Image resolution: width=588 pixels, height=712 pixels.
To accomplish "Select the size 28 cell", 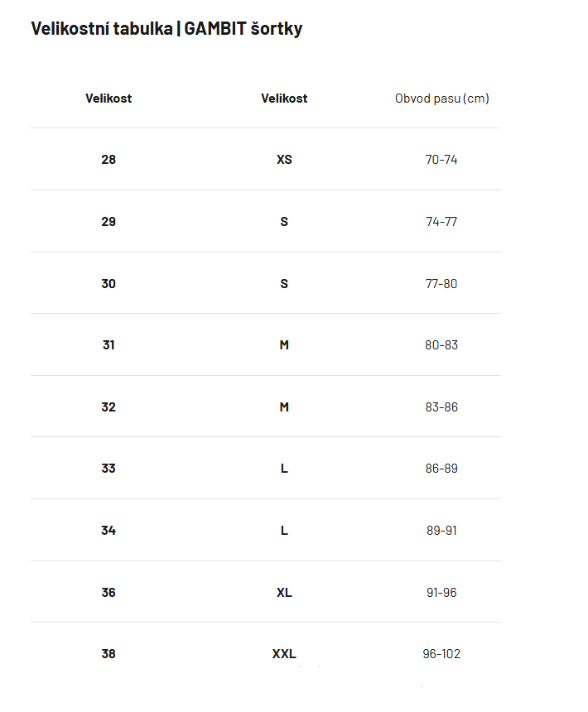I will [x=108, y=160].
